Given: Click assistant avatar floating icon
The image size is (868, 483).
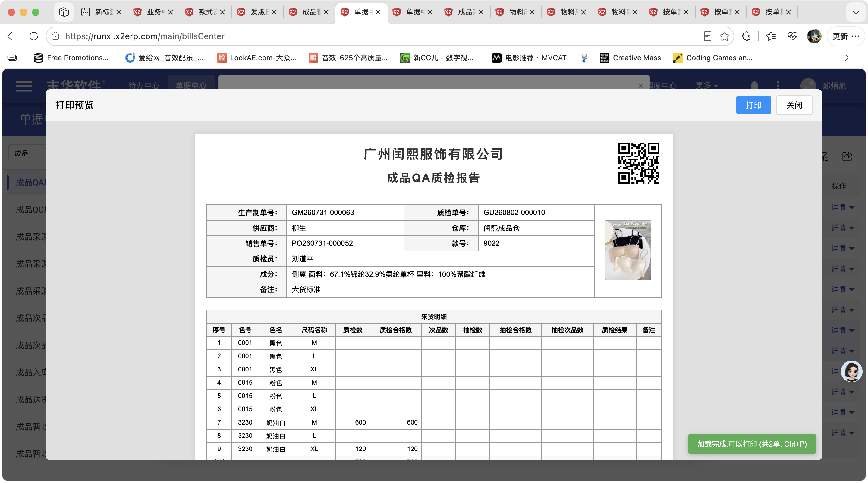Looking at the screenshot, I should pyautogui.click(x=851, y=371).
